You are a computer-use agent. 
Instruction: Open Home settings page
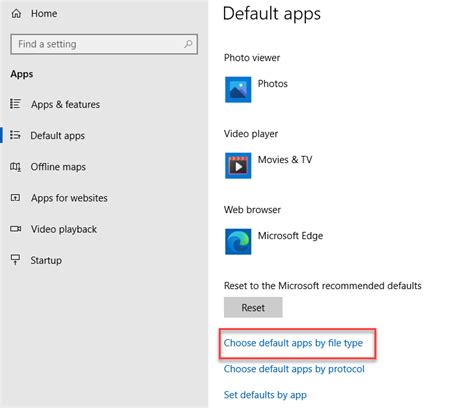(x=44, y=14)
